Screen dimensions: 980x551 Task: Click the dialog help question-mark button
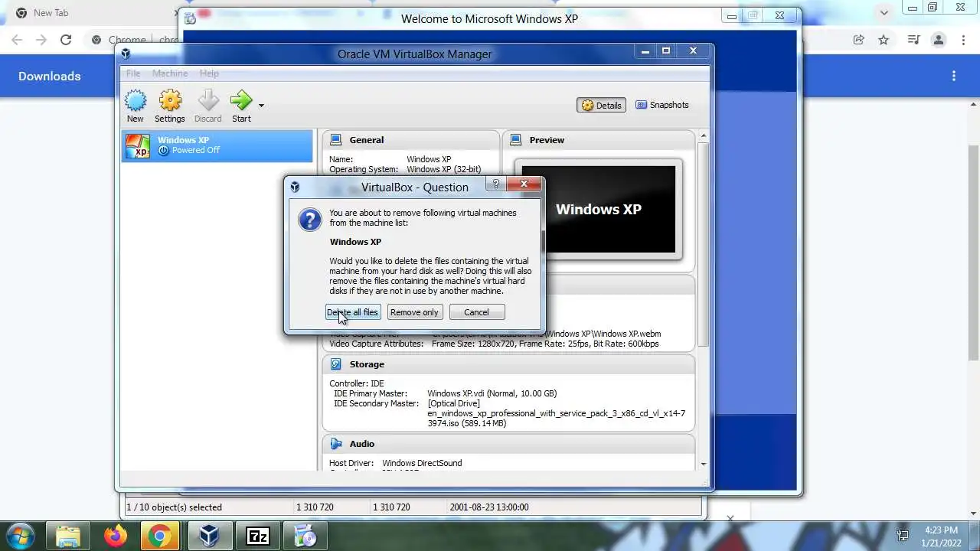pyautogui.click(x=496, y=184)
